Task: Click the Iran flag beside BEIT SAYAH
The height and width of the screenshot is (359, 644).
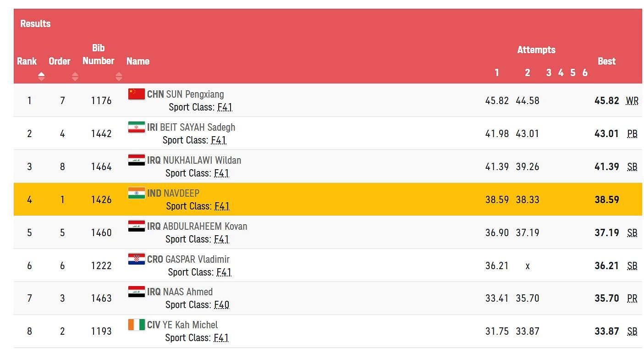Action: pyautogui.click(x=137, y=127)
